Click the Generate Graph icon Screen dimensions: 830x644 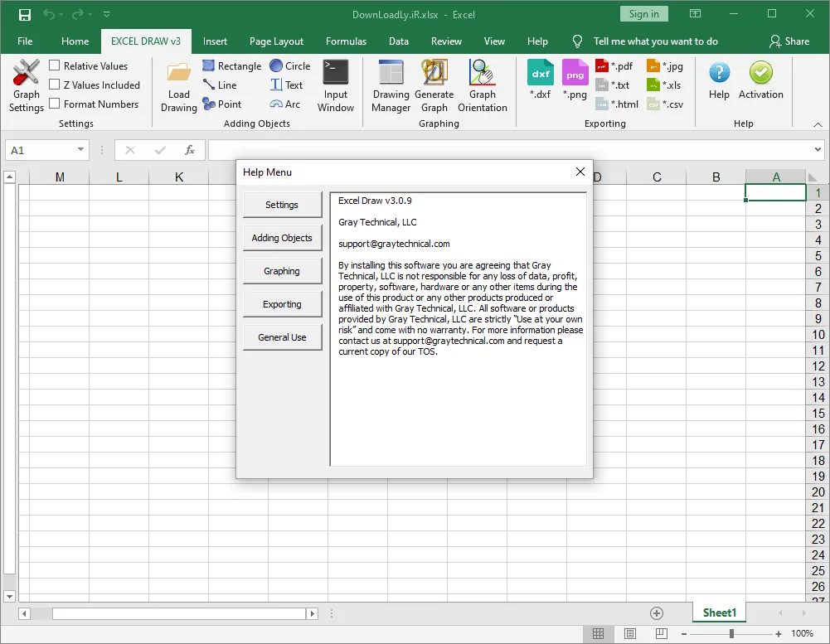(434, 72)
